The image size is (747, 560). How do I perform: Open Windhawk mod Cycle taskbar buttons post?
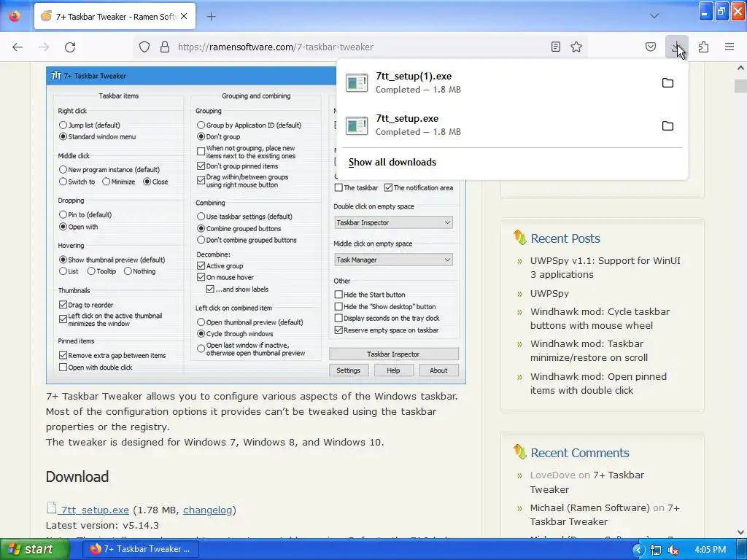click(600, 319)
